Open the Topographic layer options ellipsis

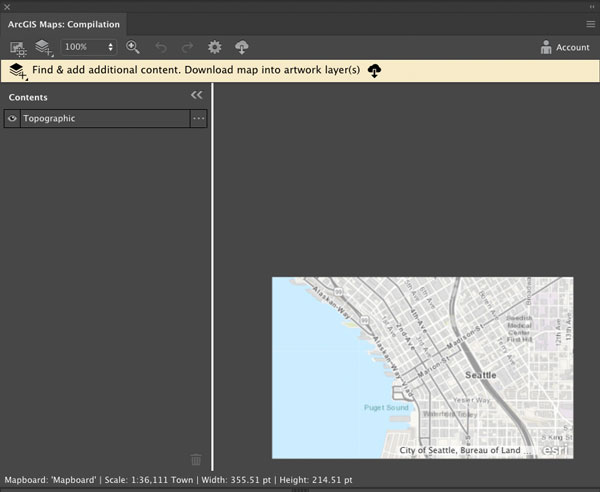pyautogui.click(x=199, y=118)
